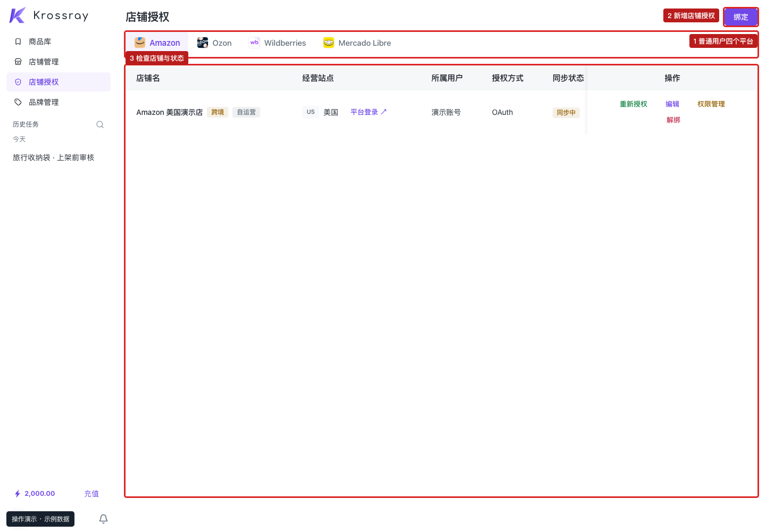
Task: Click 解绑 to unbind the store
Action: coord(673,120)
